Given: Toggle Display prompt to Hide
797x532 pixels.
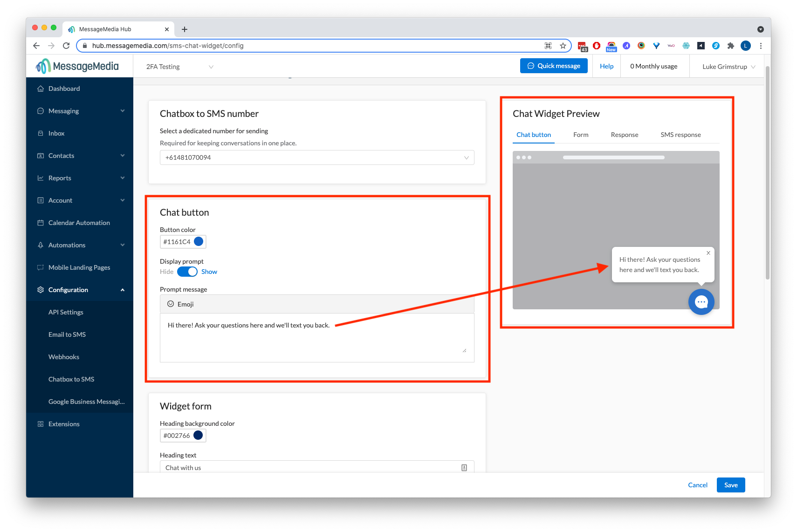Looking at the screenshot, I should (x=187, y=272).
